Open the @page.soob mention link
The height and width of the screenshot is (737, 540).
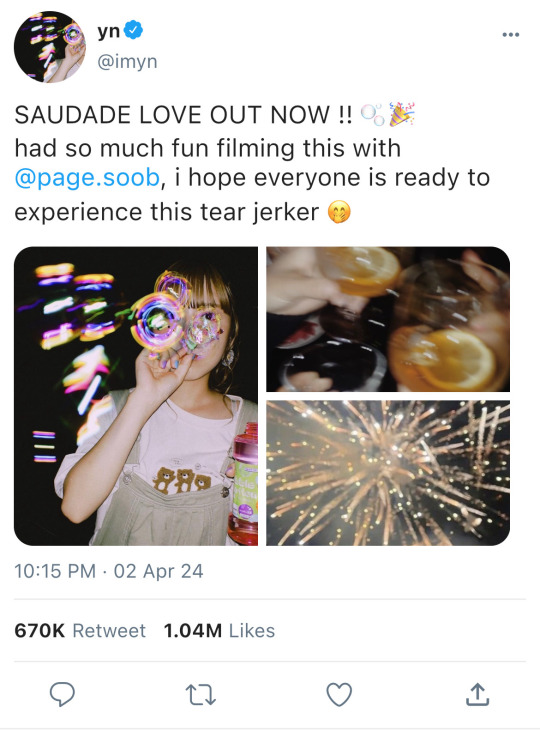87,178
